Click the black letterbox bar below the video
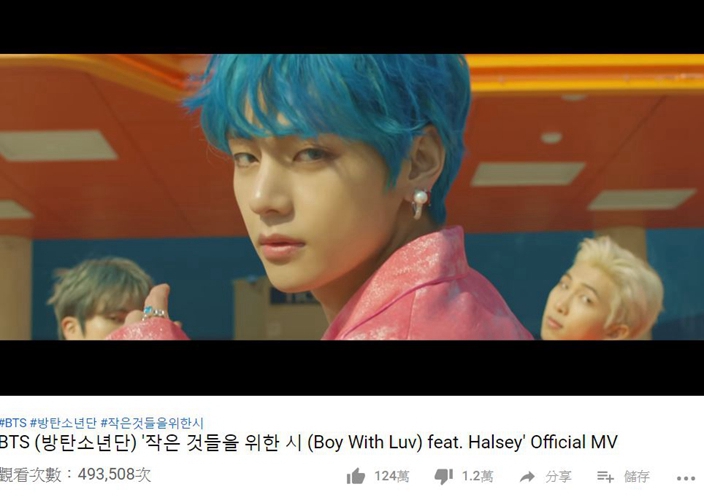Screen dimensions: 704x500 coord(352,368)
